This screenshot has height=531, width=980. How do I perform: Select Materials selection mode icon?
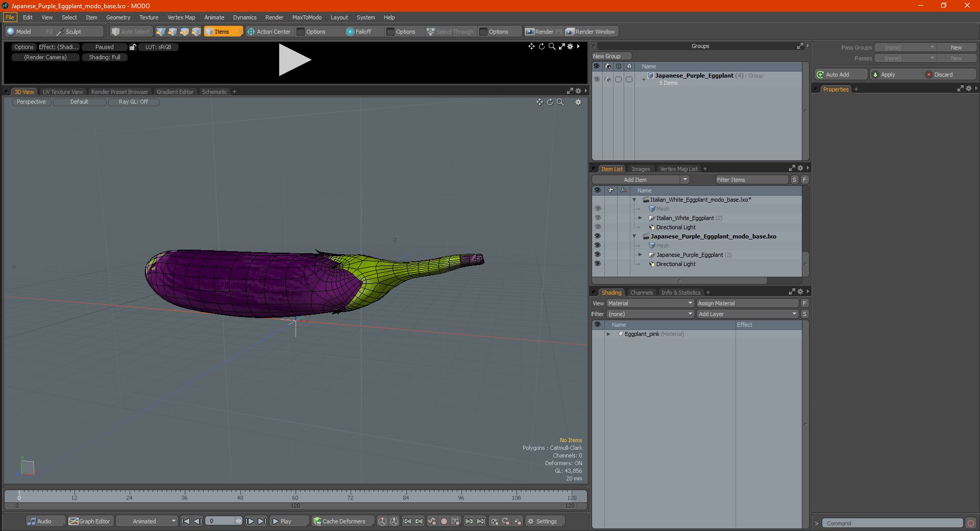point(196,32)
